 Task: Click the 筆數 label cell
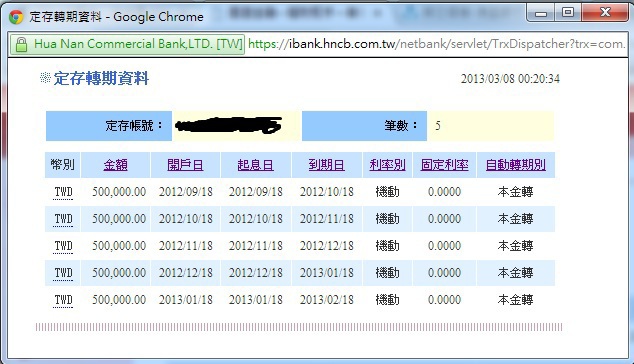[x=364, y=126]
